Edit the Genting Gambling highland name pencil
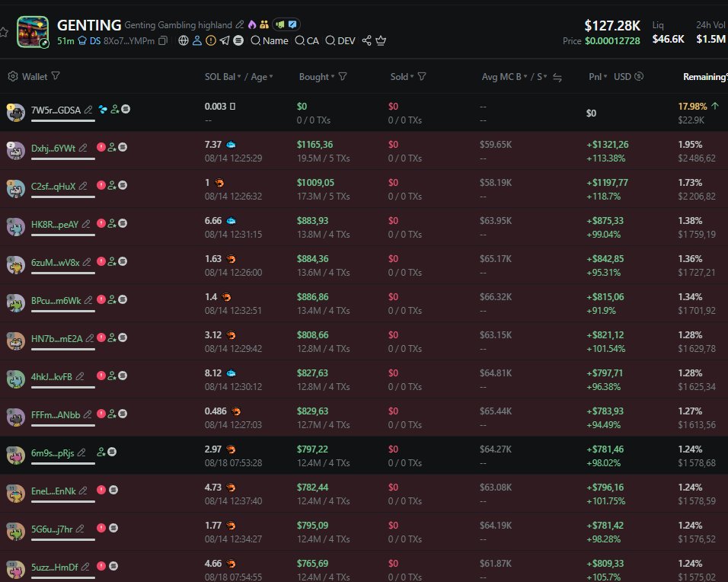 240,24
